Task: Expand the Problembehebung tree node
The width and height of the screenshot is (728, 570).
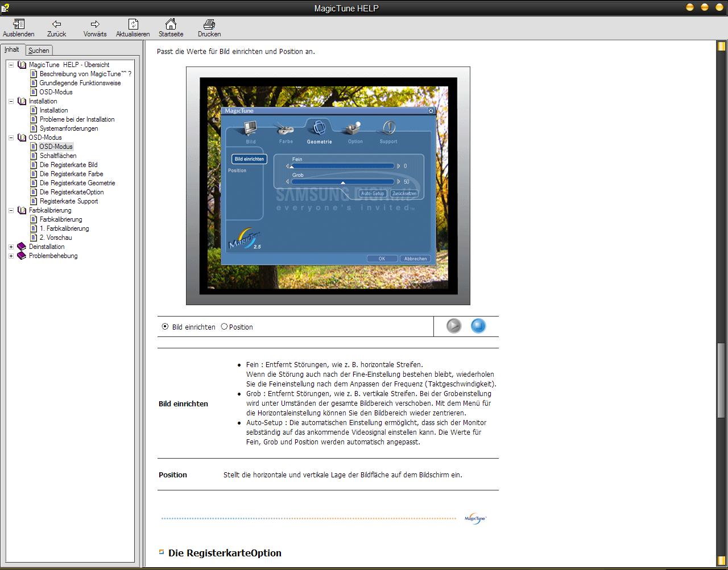Action: pyautogui.click(x=11, y=256)
